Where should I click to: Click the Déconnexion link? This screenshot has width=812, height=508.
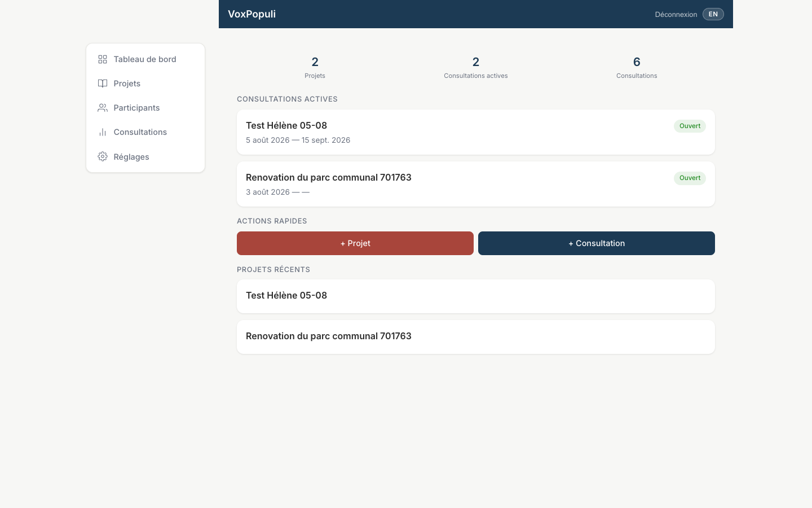[x=676, y=15]
